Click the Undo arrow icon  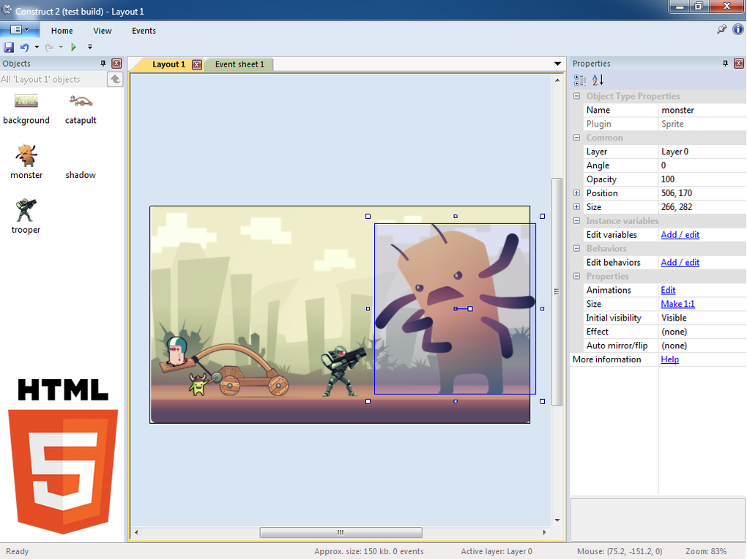click(24, 47)
